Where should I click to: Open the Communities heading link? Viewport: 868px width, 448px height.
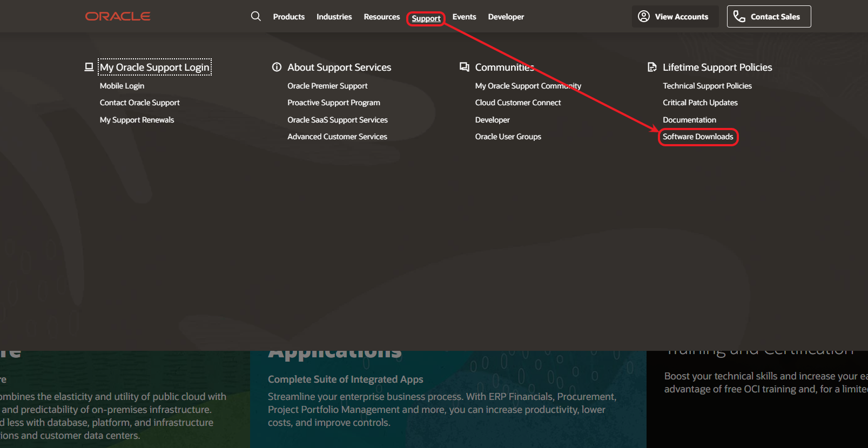click(504, 67)
